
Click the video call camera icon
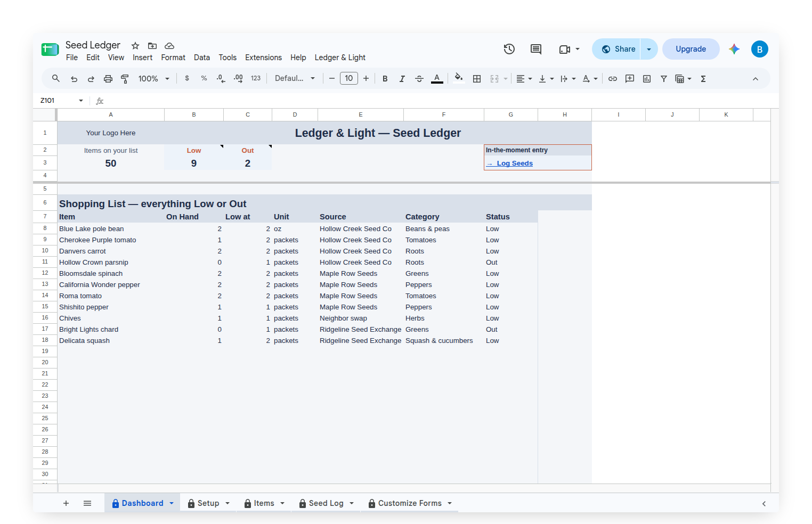565,49
